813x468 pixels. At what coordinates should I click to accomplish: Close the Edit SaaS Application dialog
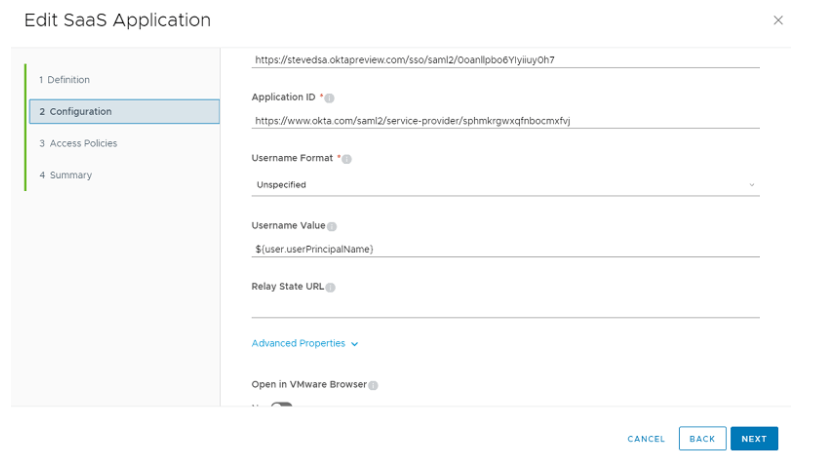[x=778, y=20]
